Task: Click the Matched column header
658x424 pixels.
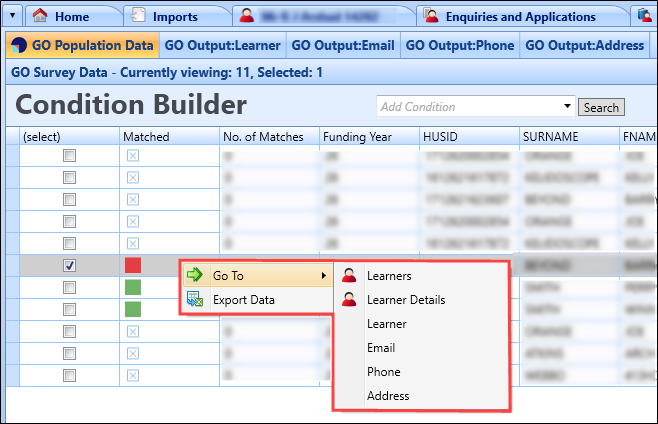Action: (169, 136)
